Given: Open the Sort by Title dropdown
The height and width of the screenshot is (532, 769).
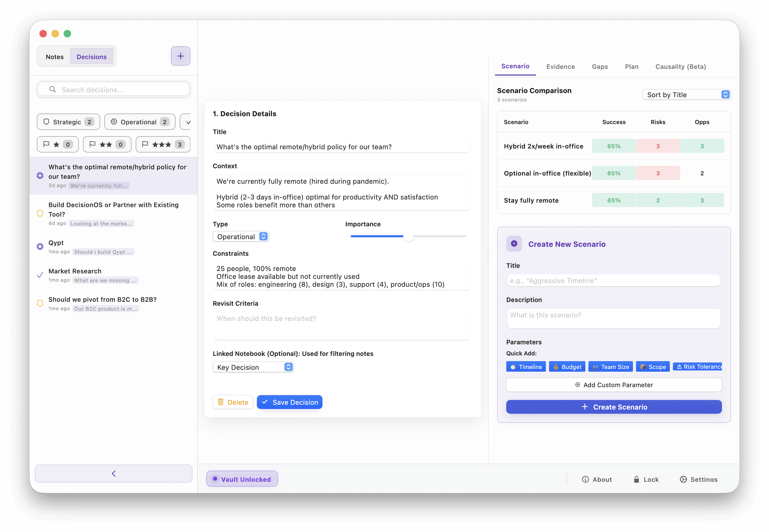Looking at the screenshot, I should pyautogui.click(x=686, y=95).
